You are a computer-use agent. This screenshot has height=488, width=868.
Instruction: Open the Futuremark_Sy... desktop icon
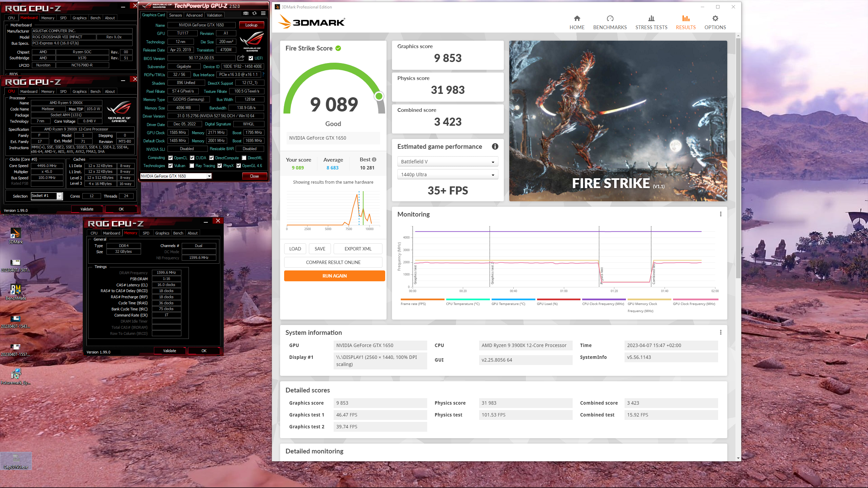tap(16, 376)
